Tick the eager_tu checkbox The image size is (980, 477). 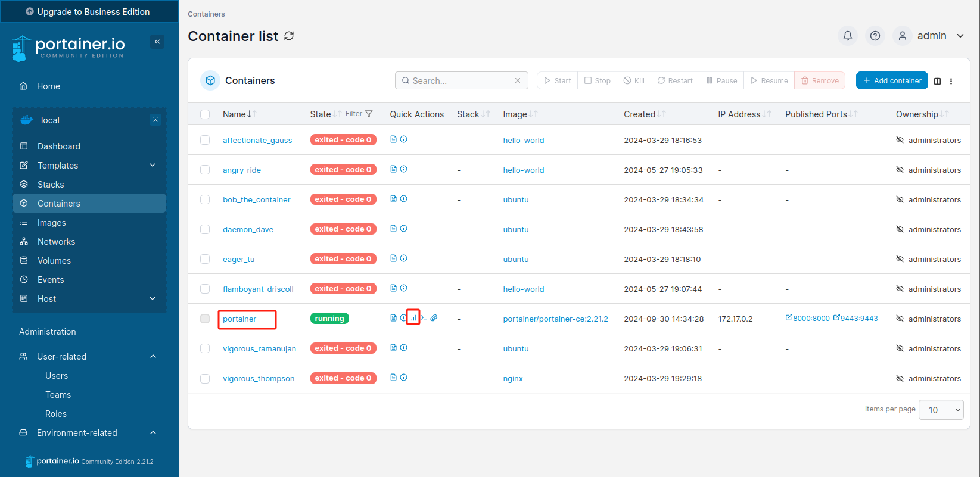tap(205, 259)
